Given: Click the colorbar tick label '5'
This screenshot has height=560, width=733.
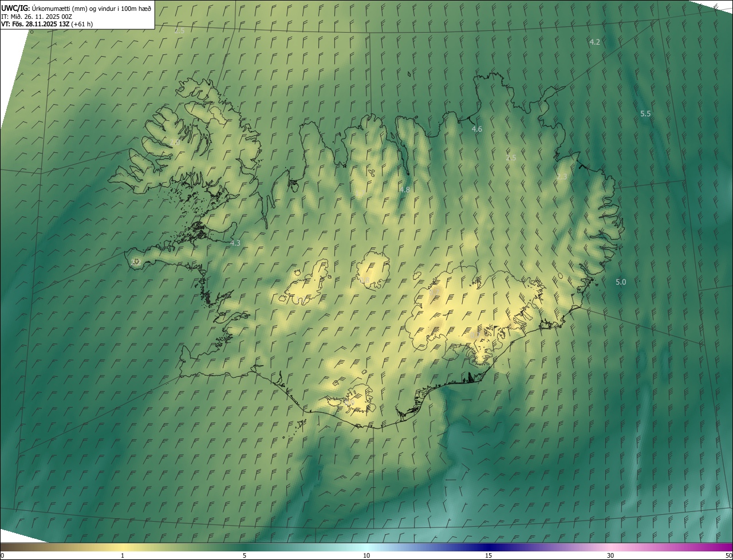Looking at the screenshot, I should click(245, 555).
